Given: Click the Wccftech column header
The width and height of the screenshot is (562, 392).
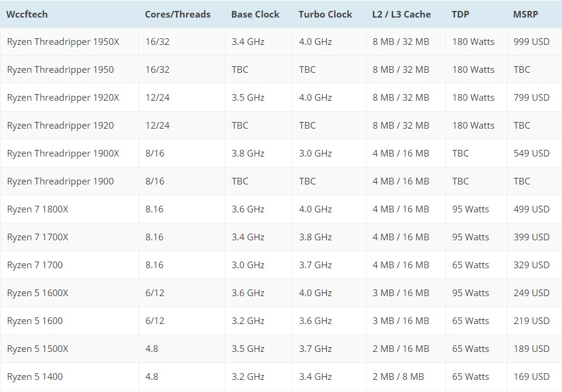Looking at the screenshot, I should 27,14.
